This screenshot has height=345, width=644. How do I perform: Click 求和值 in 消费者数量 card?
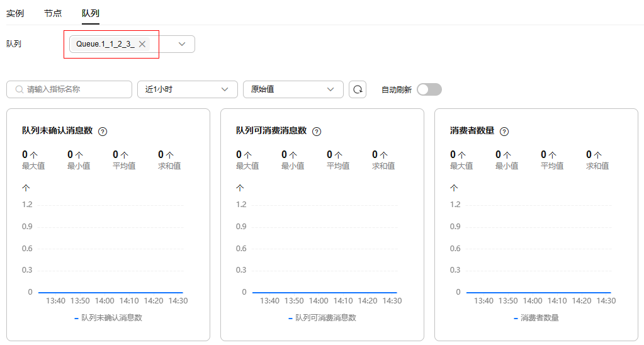[597, 166]
